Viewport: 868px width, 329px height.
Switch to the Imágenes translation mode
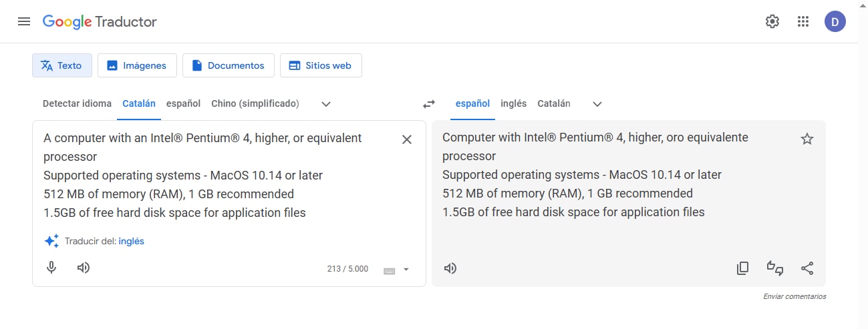(137, 65)
